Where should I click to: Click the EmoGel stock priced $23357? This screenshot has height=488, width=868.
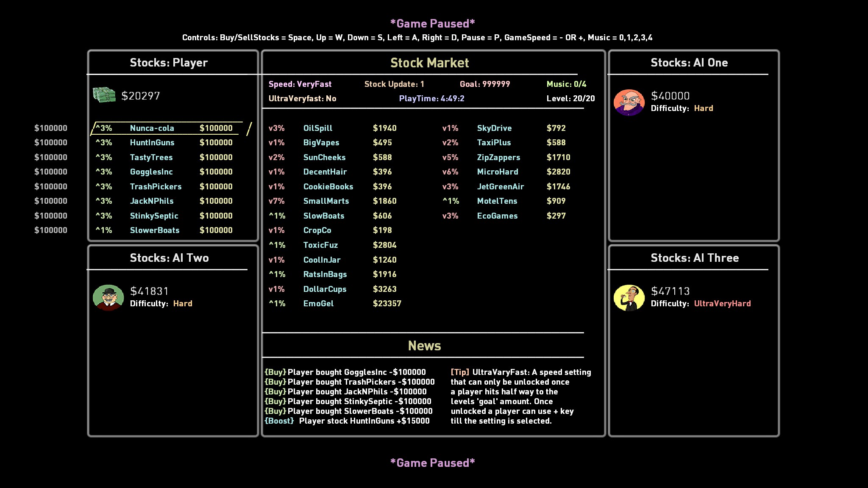(318, 304)
